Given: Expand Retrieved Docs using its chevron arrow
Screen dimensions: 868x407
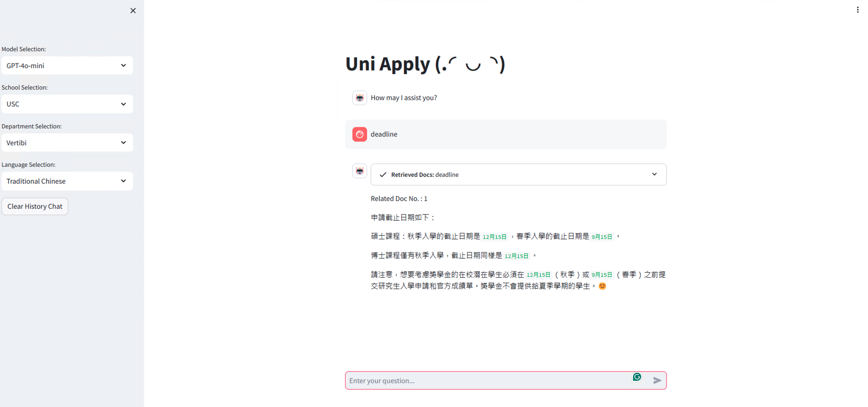Looking at the screenshot, I should click(x=654, y=174).
